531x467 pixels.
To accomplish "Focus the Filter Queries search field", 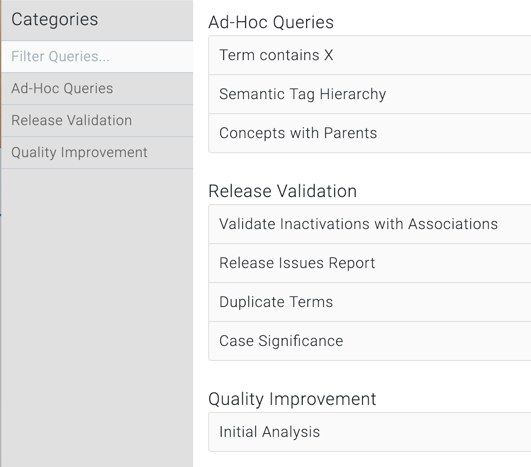I will click(97, 56).
